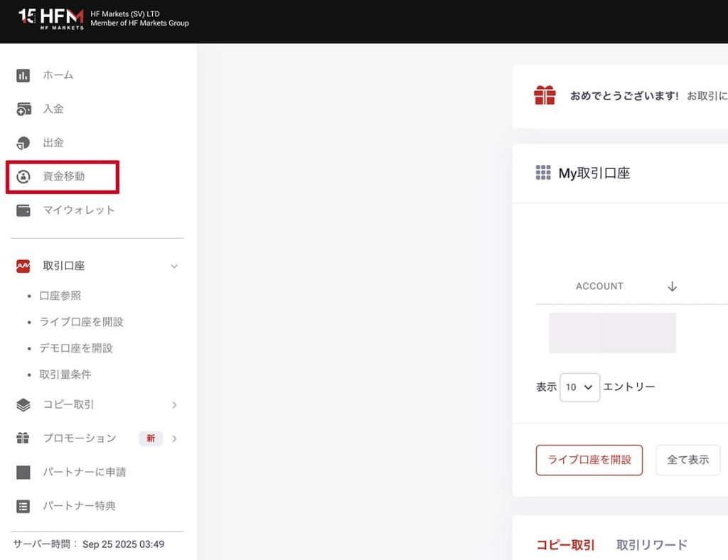
Task: Click the 資金移動 transfer icon highlighted in red
Action: 24,176
